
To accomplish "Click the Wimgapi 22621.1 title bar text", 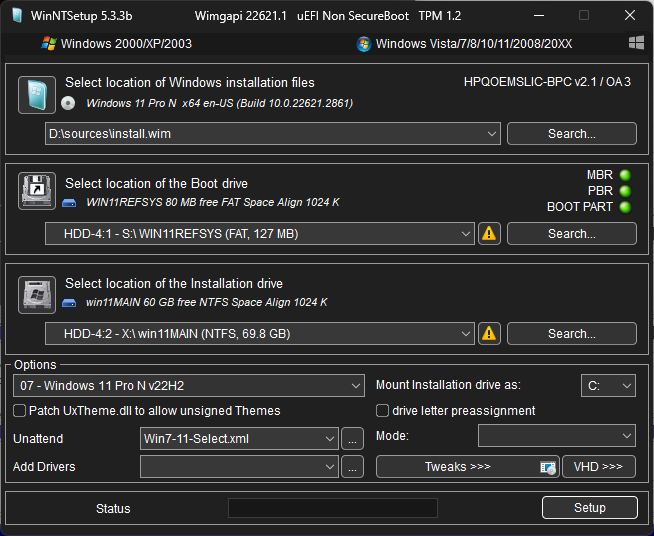I will (241, 16).
